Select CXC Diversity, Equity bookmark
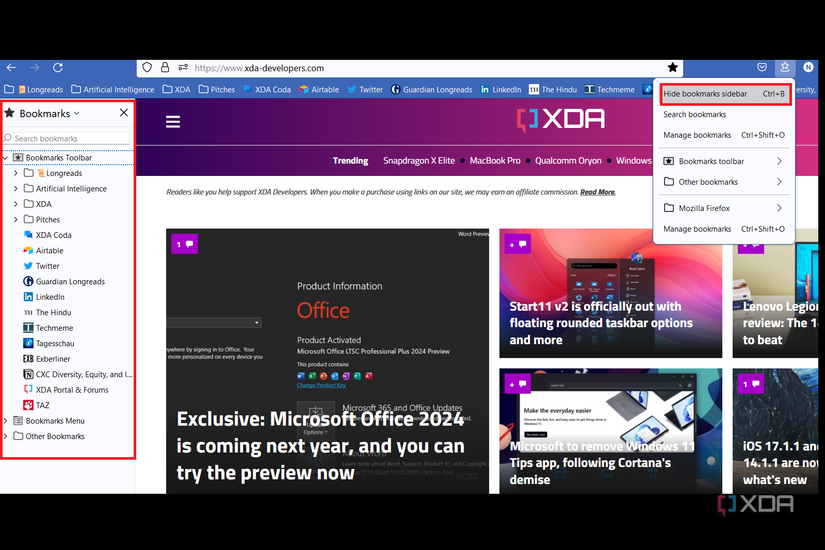The height and width of the screenshot is (550, 825). (78, 374)
